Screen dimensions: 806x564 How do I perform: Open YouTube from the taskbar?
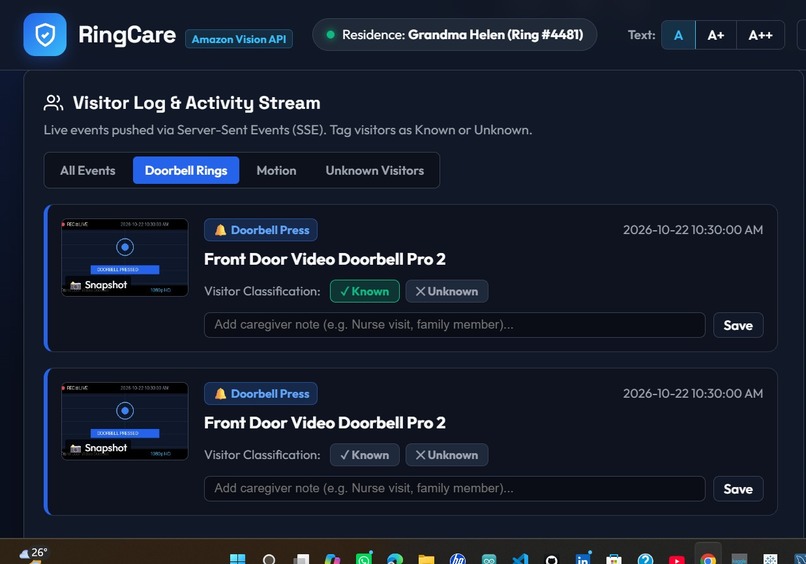click(676, 559)
